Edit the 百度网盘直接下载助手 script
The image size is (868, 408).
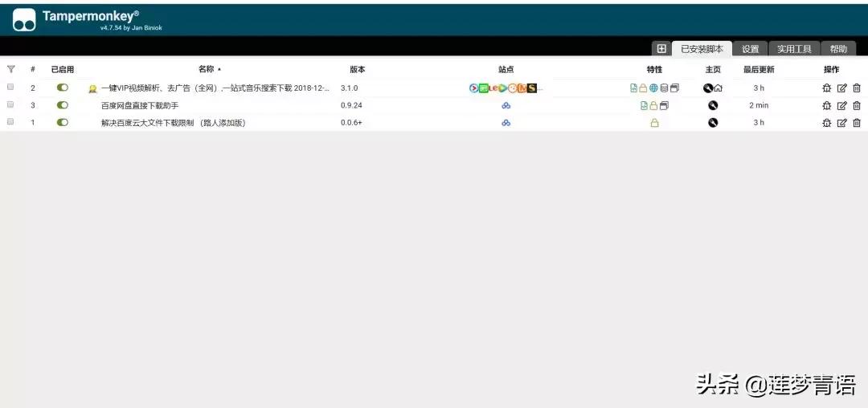coord(841,105)
